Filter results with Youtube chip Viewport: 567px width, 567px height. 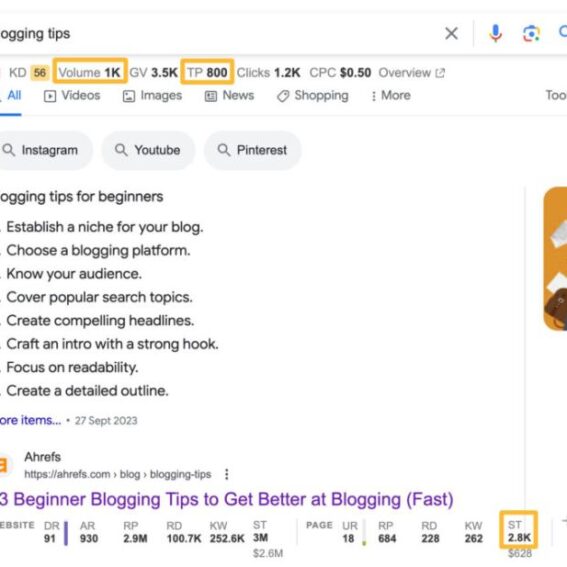coord(148,150)
